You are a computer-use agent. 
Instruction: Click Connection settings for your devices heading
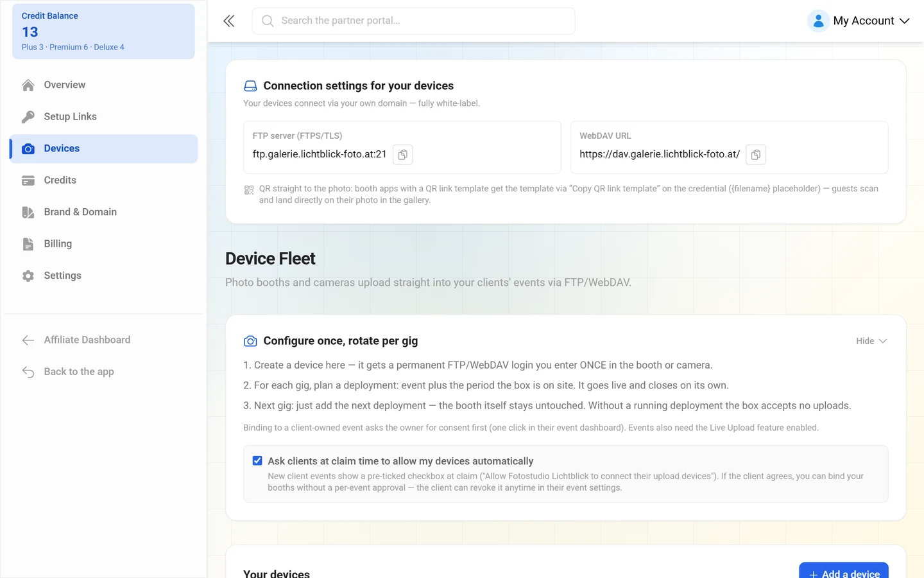pos(358,86)
